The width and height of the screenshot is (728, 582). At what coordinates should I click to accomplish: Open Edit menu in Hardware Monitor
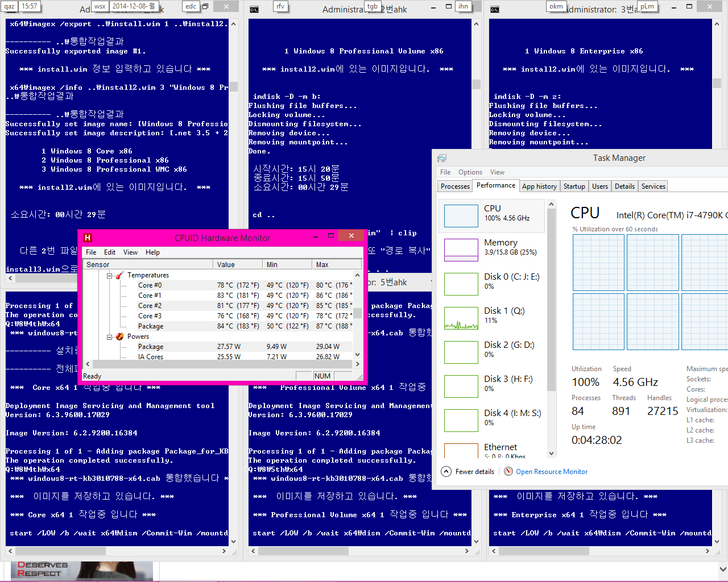point(110,252)
